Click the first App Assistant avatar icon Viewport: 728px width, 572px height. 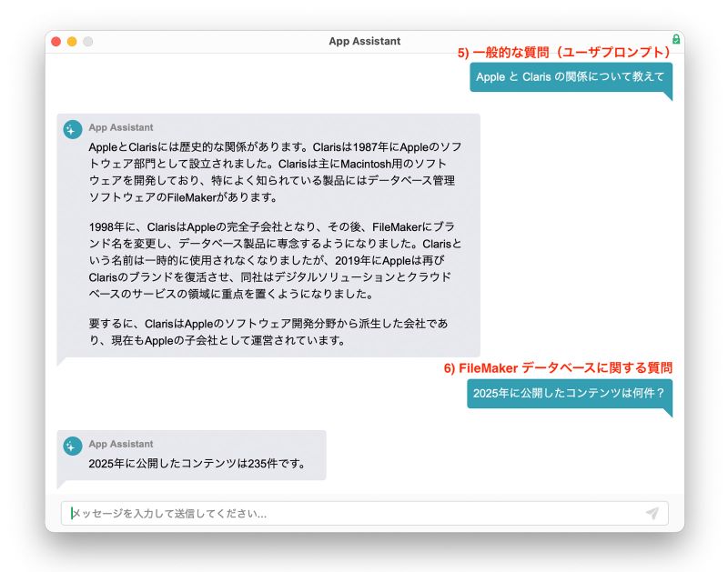73,130
